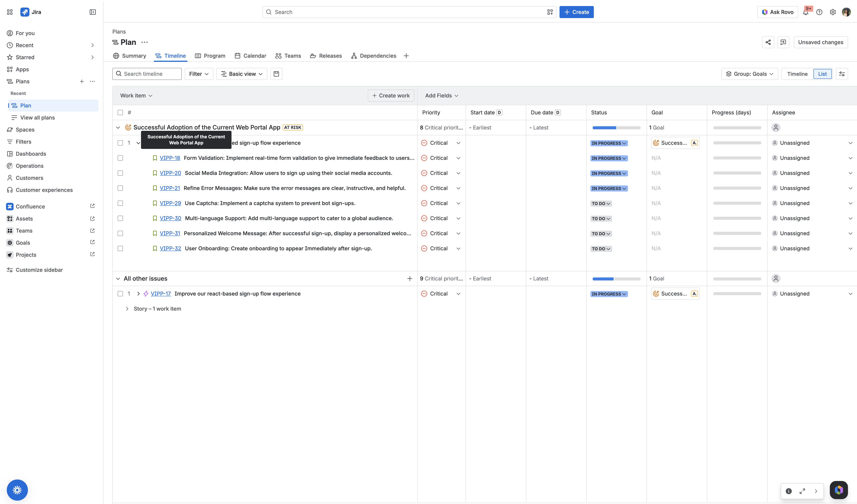The image size is (857, 504).
Task: Open VIPP-21 issue link
Action: click(x=170, y=188)
